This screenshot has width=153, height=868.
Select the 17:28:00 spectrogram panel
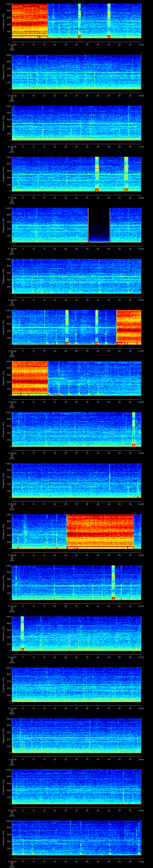(76, 736)
